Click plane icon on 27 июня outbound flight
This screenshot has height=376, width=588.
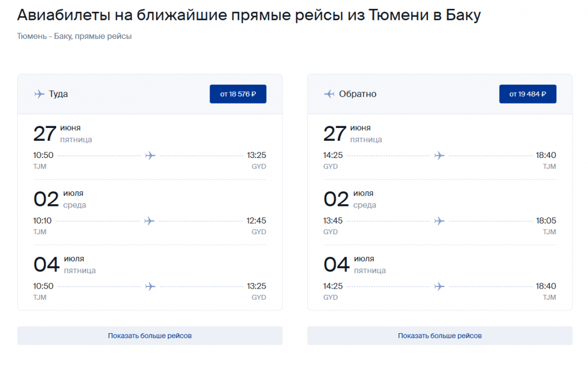coord(150,155)
